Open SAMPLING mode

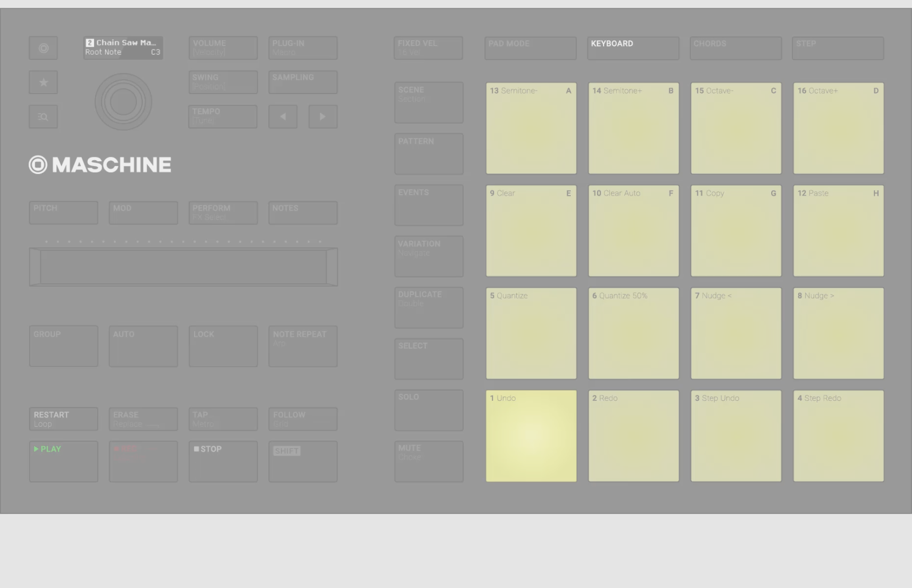303,82
